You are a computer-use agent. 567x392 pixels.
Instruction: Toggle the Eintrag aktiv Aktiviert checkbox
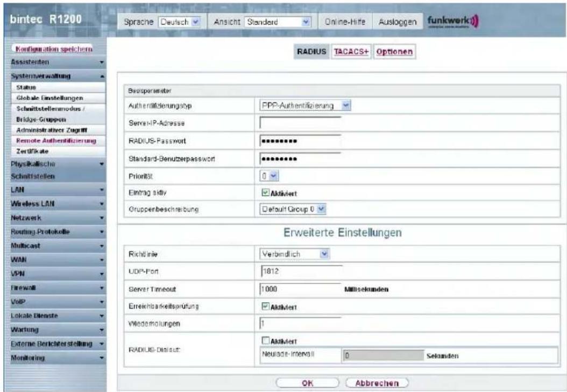(x=265, y=193)
